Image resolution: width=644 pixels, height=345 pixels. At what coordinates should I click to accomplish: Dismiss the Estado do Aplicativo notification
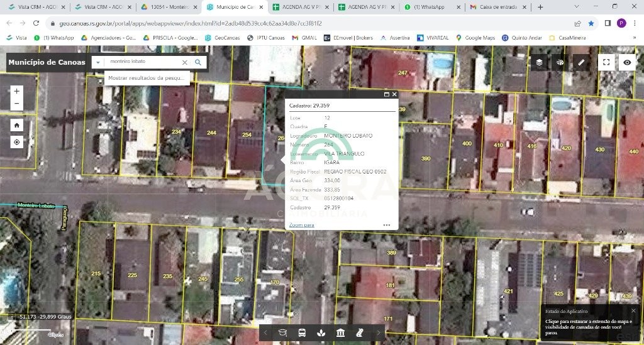(x=633, y=310)
